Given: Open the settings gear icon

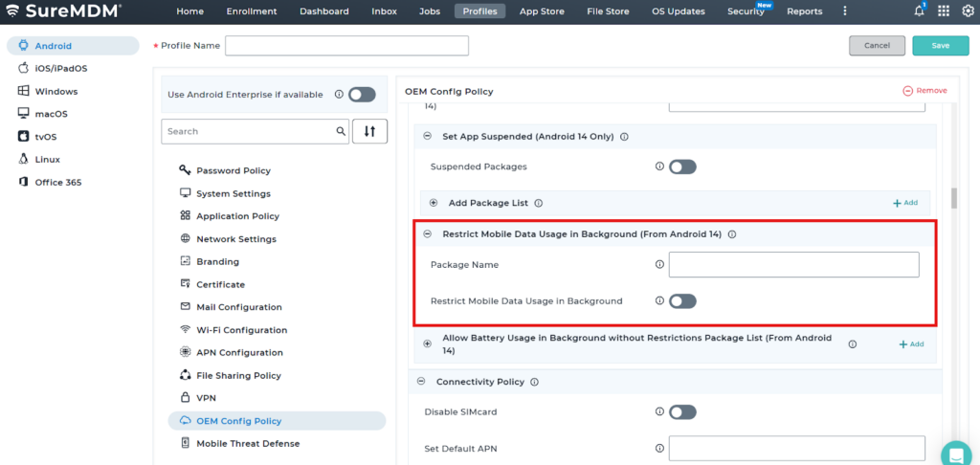Looking at the screenshot, I should click(967, 11).
